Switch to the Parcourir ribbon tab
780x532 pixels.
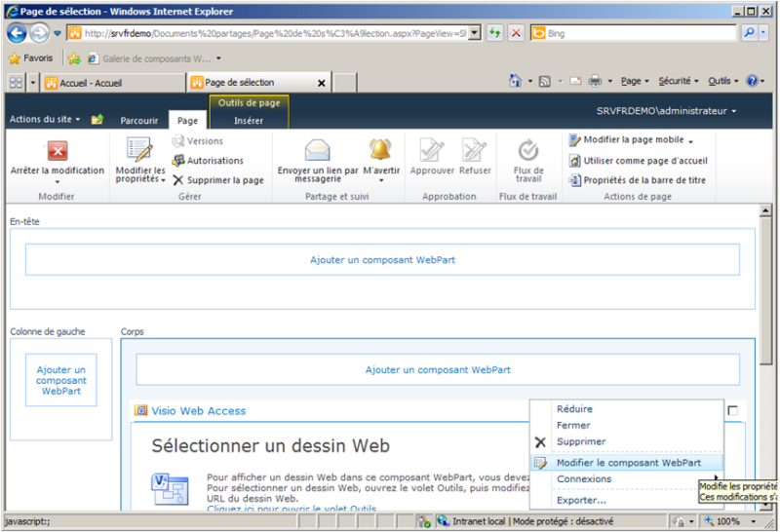138,120
